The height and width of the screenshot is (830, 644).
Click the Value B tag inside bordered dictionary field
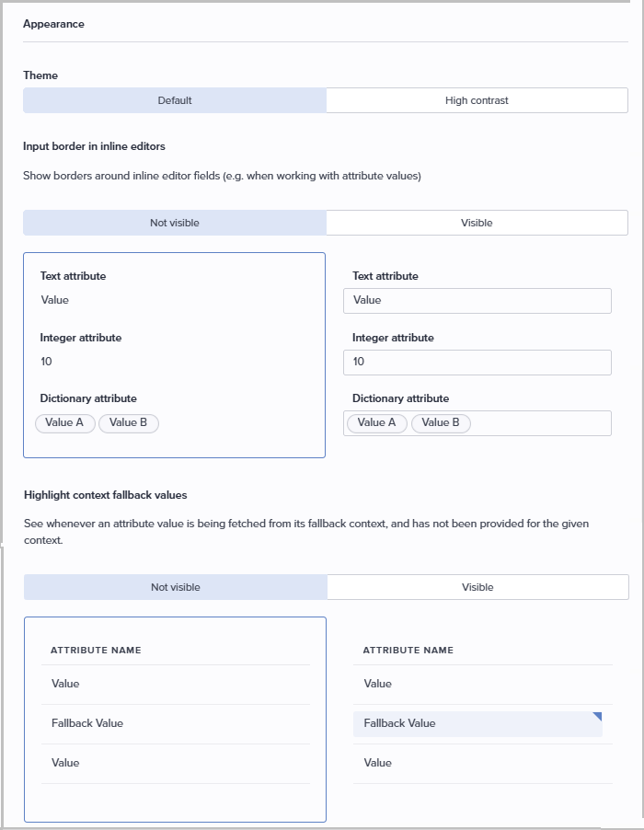coord(441,423)
